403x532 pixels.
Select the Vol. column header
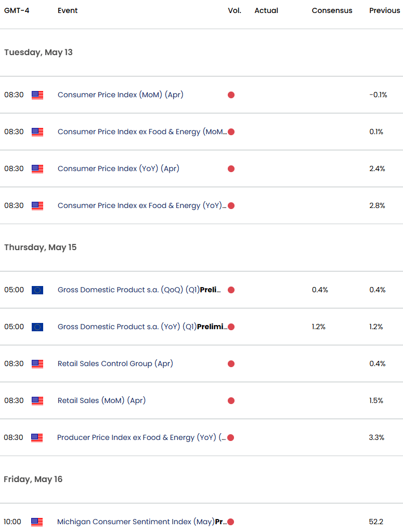click(x=235, y=10)
